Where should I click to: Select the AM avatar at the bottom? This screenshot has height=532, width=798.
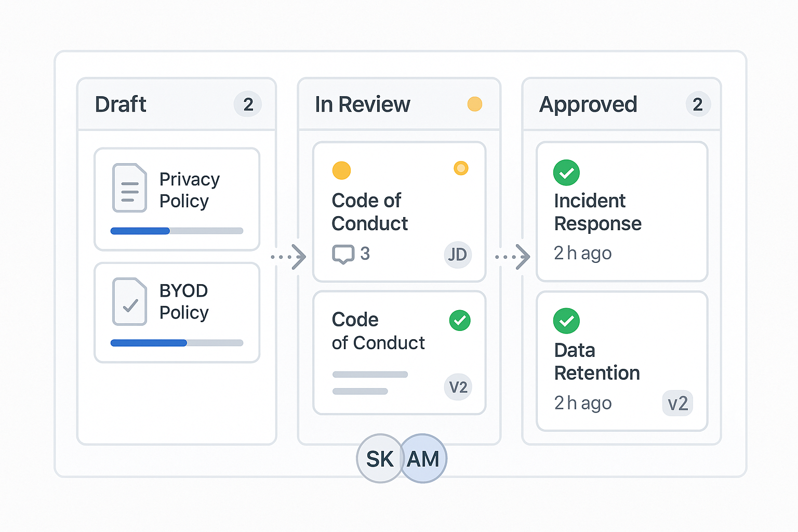pyautogui.click(x=422, y=459)
